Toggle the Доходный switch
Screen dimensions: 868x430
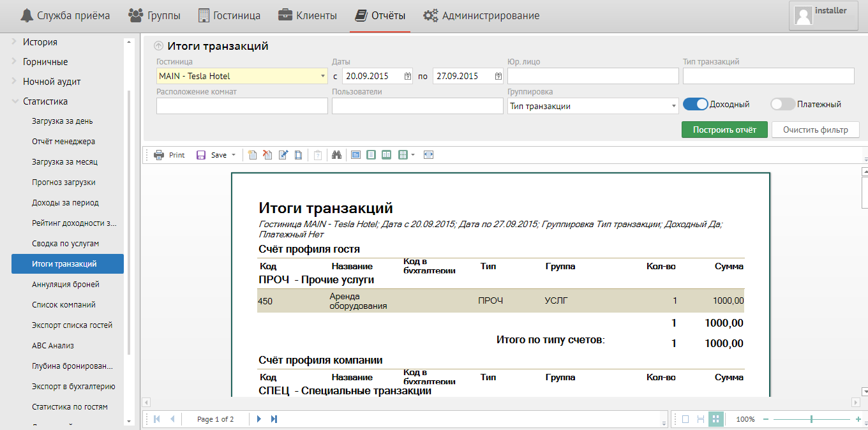696,105
